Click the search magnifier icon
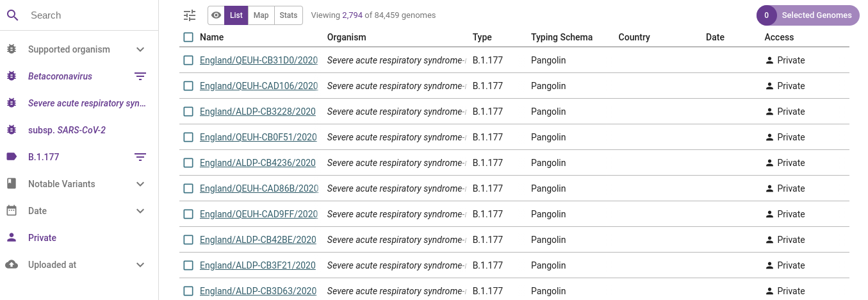 pyautogui.click(x=13, y=15)
